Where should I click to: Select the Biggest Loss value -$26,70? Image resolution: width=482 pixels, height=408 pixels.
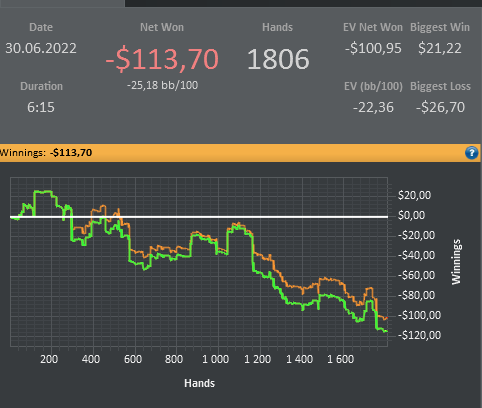pos(440,107)
